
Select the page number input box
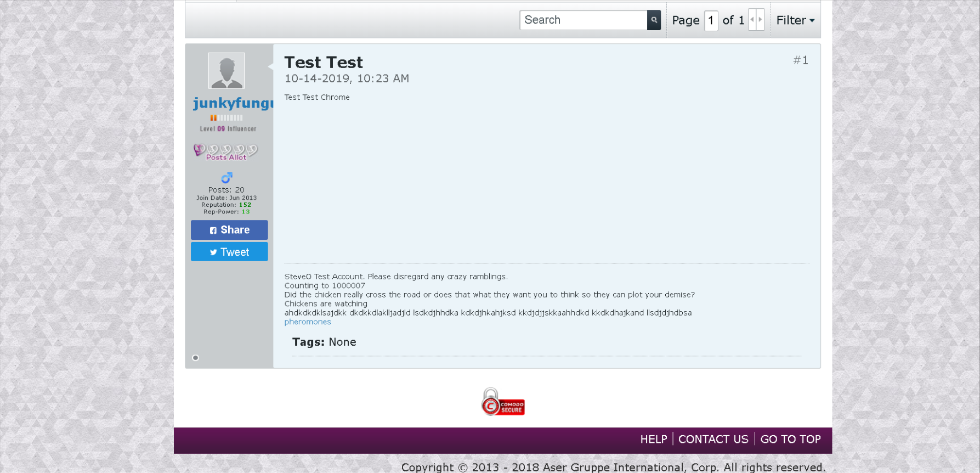click(711, 20)
